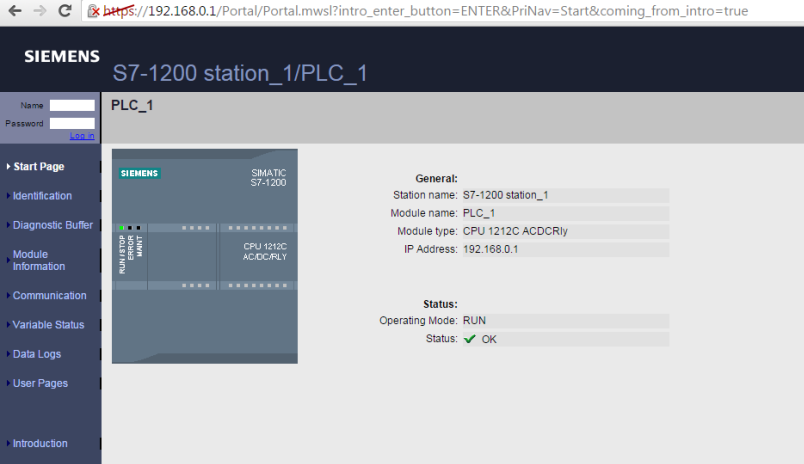This screenshot has height=464, width=804.
Task: Expand arrow beside Data Logs
Action: [x=8, y=354]
